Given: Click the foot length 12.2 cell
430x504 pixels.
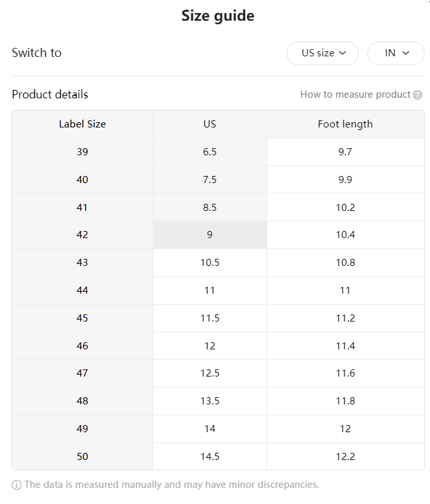Looking at the screenshot, I should (345, 457).
